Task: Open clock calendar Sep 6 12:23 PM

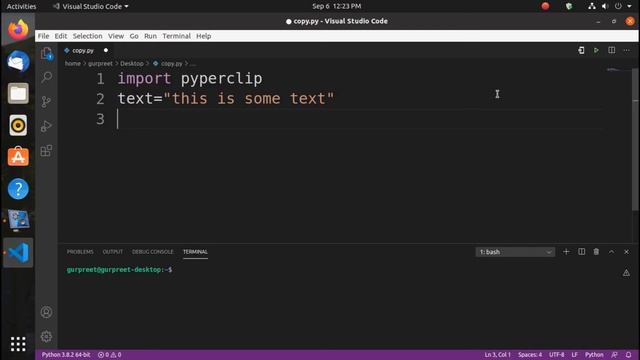Action: click(336, 6)
